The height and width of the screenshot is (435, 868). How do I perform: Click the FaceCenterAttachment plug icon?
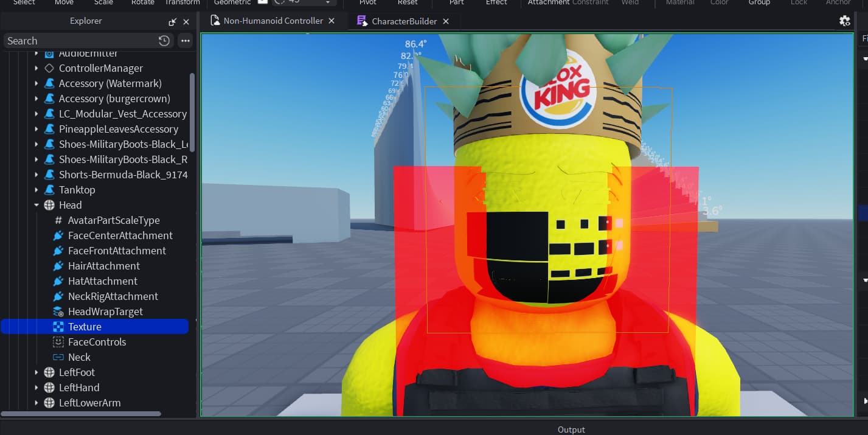tap(58, 235)
